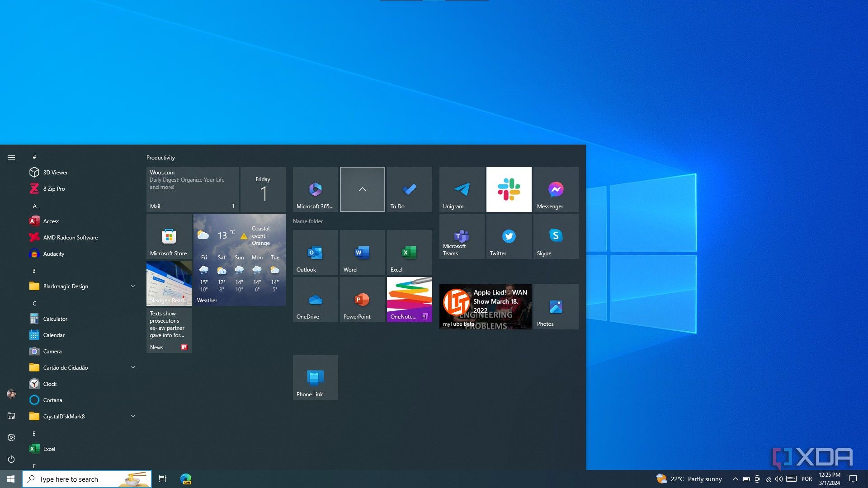
Task: Jump to apps under letter E
Action: (34, 434)
